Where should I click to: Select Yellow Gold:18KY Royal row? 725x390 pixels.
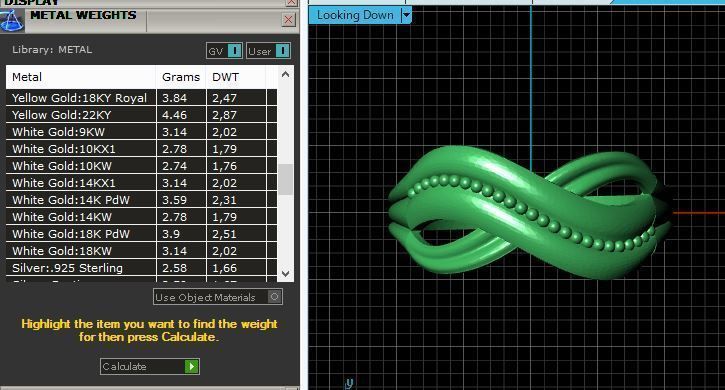[x=141, y=98]
